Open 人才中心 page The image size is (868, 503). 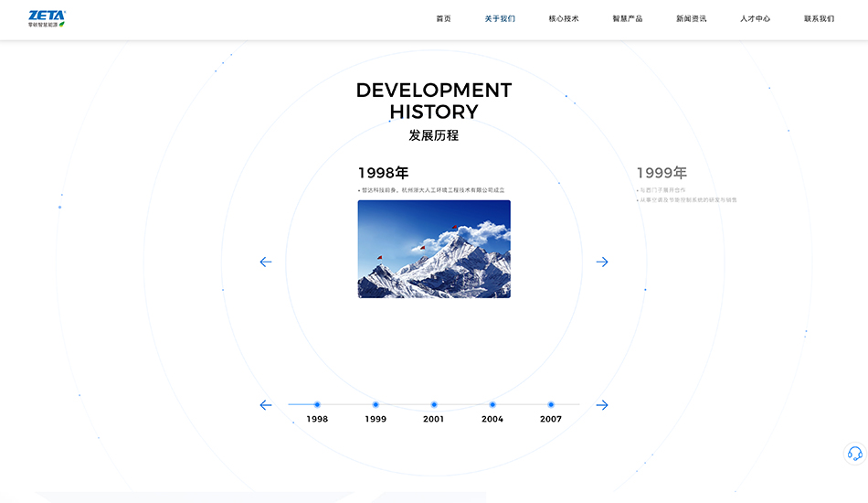tap(756, 18)
